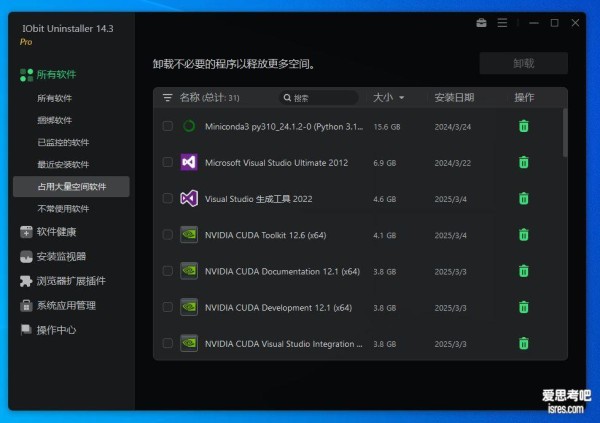
Task: Click NVIDIA icon of CUDA Visual Studio Integration
Action: [x=189, y=343]
